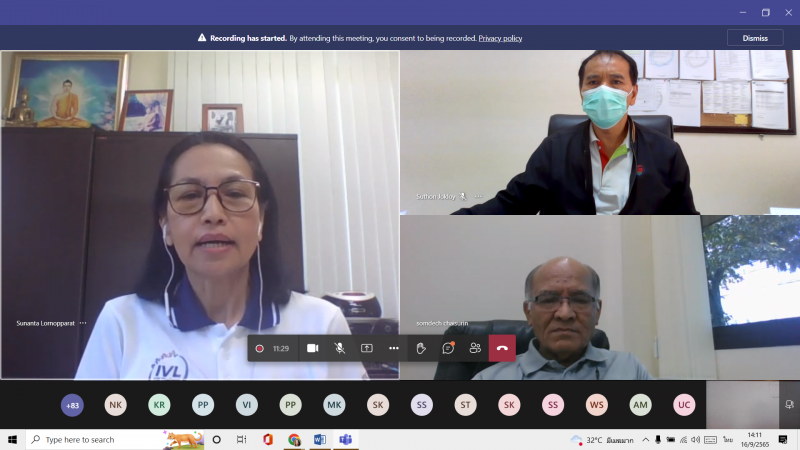This screenshot has height=450, width=800.
Task: Select participant avatar VI
Action: pos(247,405)
